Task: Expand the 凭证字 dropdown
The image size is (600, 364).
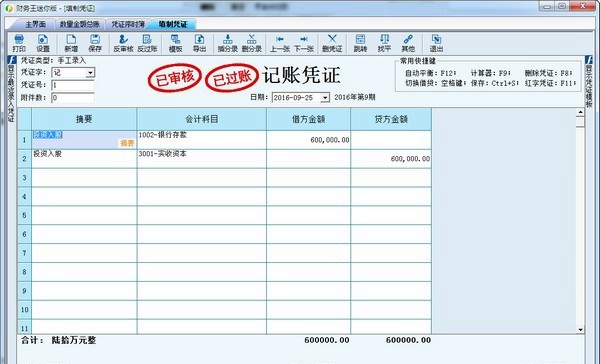Action: [x=90, y=73]
